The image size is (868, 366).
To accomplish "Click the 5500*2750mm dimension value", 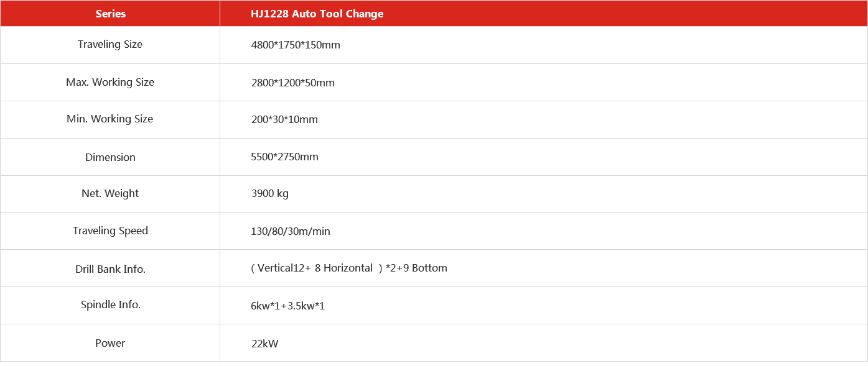I will pos(284,157).
